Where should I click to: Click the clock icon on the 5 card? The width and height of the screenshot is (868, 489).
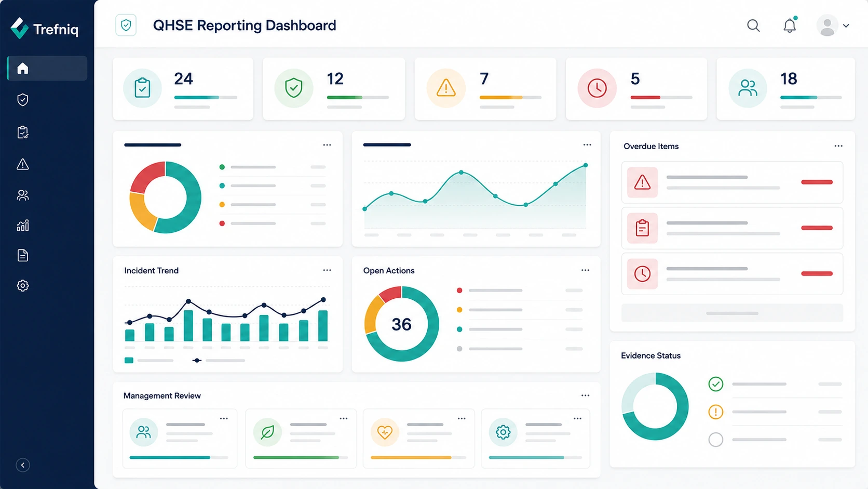click(x=597, y=88)
